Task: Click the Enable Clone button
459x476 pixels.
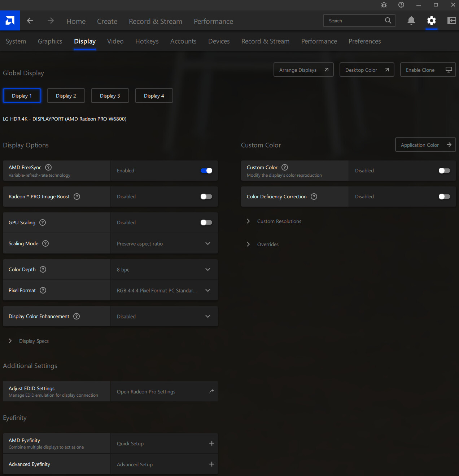Action: point(428,70)
